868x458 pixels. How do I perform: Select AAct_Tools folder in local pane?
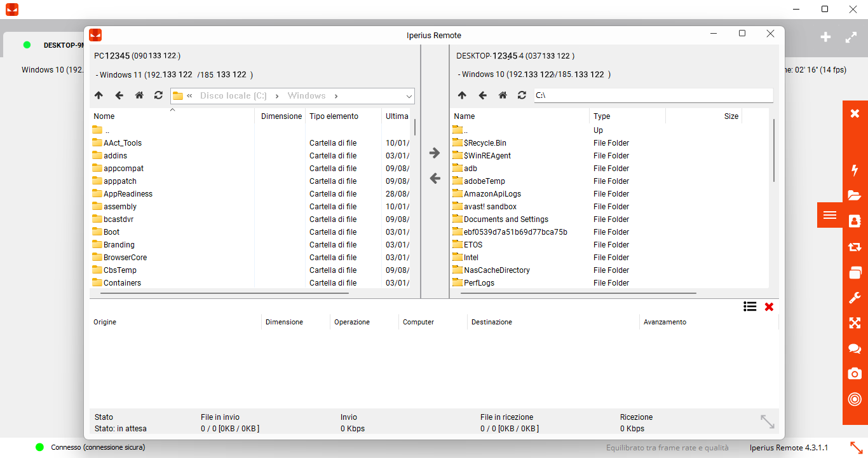[x=123, y=143]
